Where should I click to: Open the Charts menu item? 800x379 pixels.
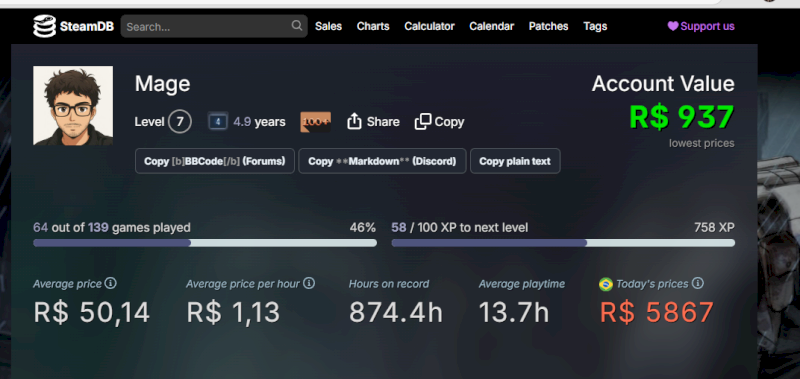point(373,26)
